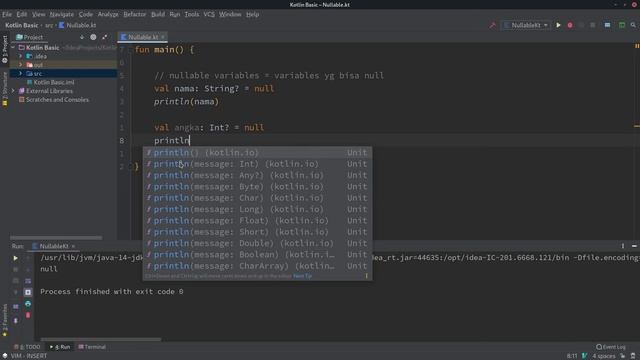Click the scroll-to-source icon in the Project panel
This screenshot has width=640, height=360.
[82, 37]
